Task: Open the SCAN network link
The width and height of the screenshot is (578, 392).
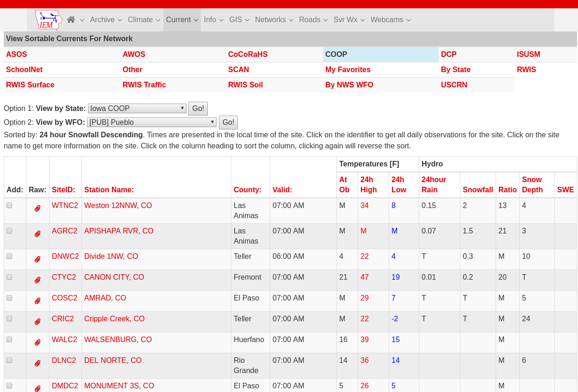Action: click(239, 70)
